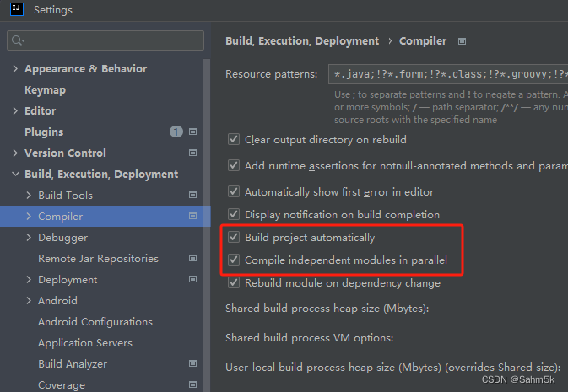Select Application Servers in settings tree

[85, 343]
